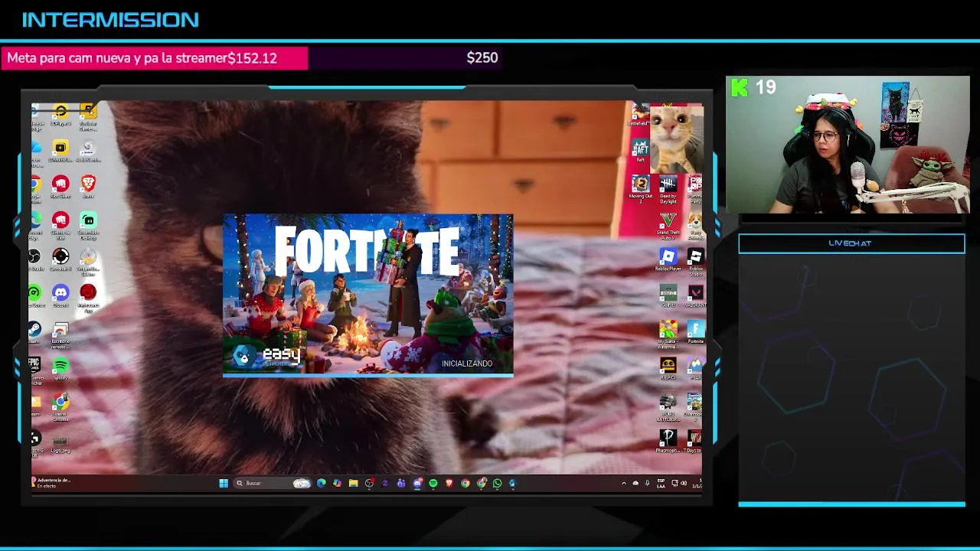Launch Spotify from the desktop

(x=60, y=368)
